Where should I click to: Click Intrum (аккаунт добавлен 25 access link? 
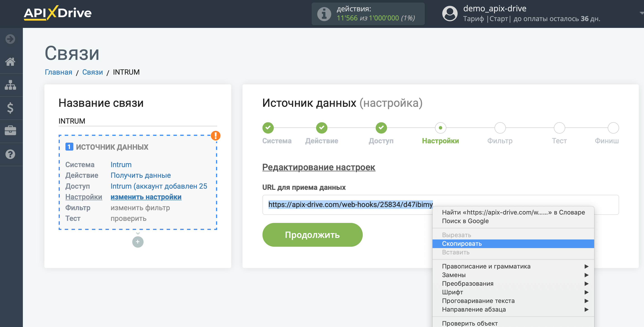[159, 186]
